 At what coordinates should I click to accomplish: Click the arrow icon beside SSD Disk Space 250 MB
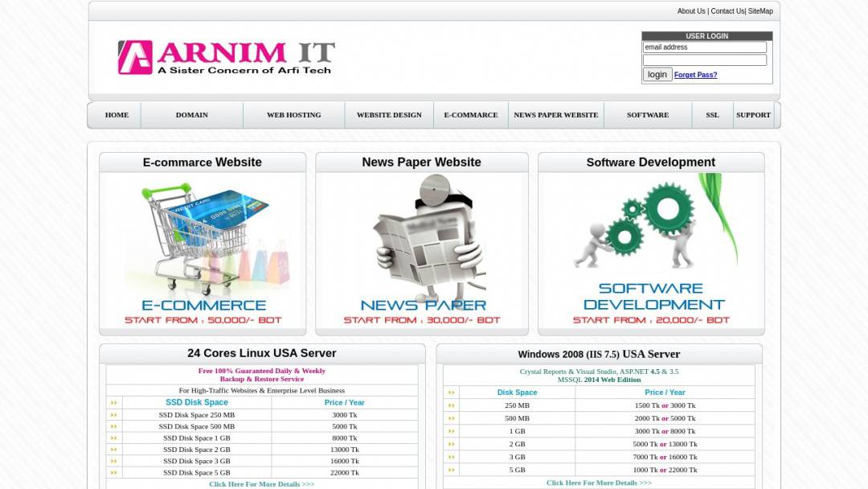[114, 414]
